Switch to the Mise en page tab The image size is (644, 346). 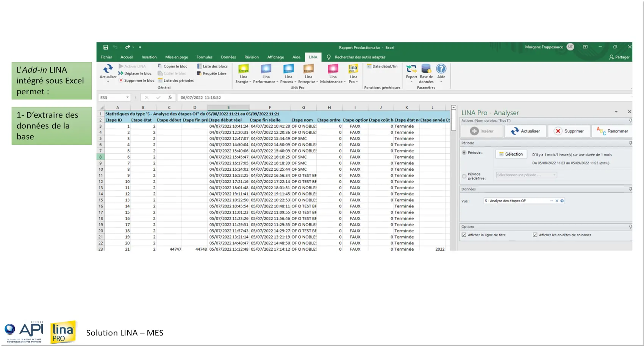177,57
